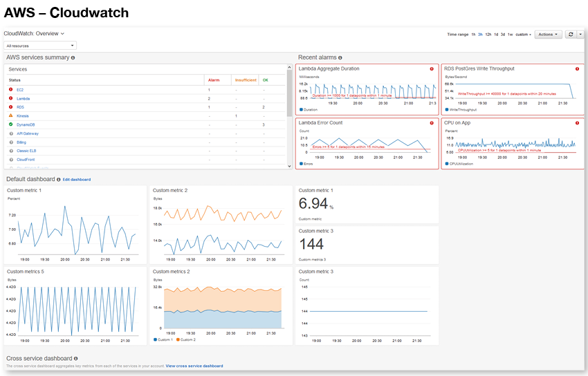Open the Lambda Error Count alarm graph
Viewport: 588px width, 376px height.
point(367,144)
